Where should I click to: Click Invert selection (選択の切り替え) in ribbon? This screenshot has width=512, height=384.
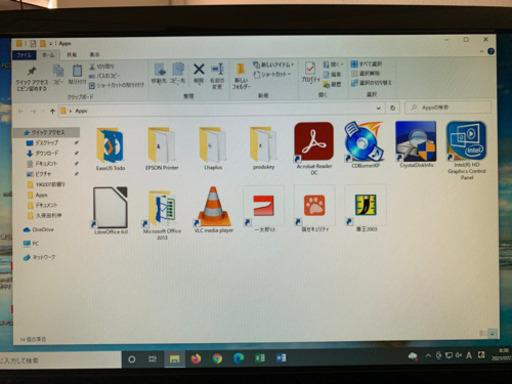371,82
